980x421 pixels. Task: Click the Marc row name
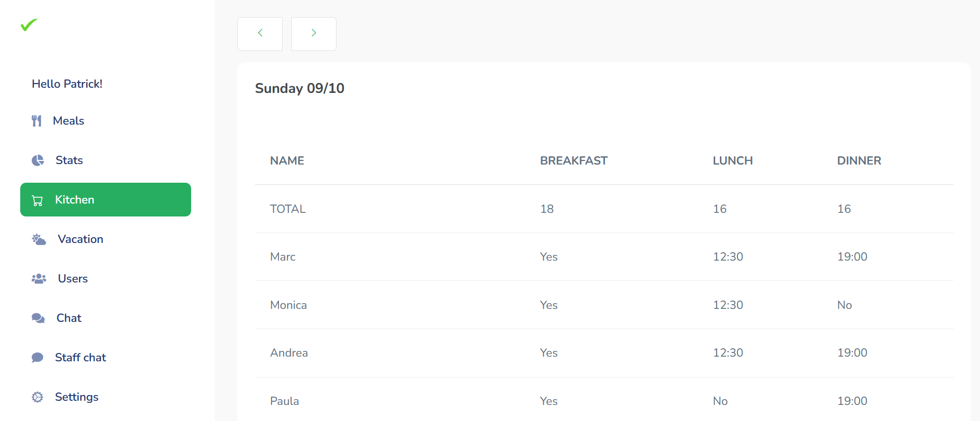pyautogui.click(x=283, y=257)
